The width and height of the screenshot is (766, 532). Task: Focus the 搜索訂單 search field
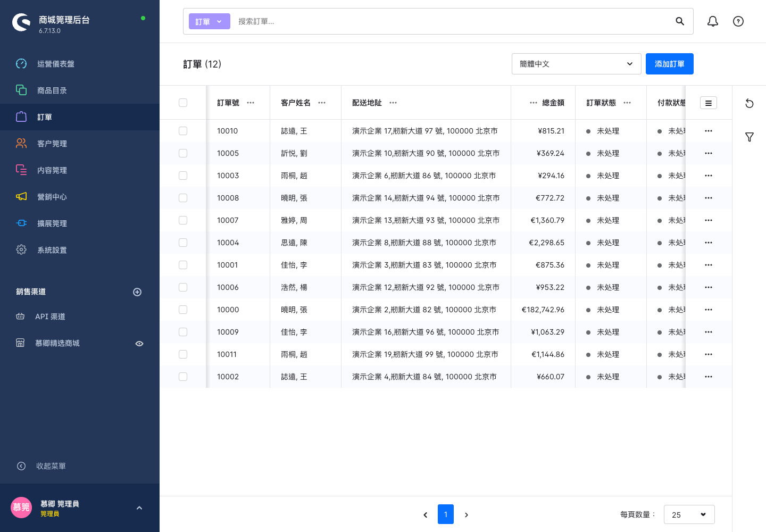point(452,21)
